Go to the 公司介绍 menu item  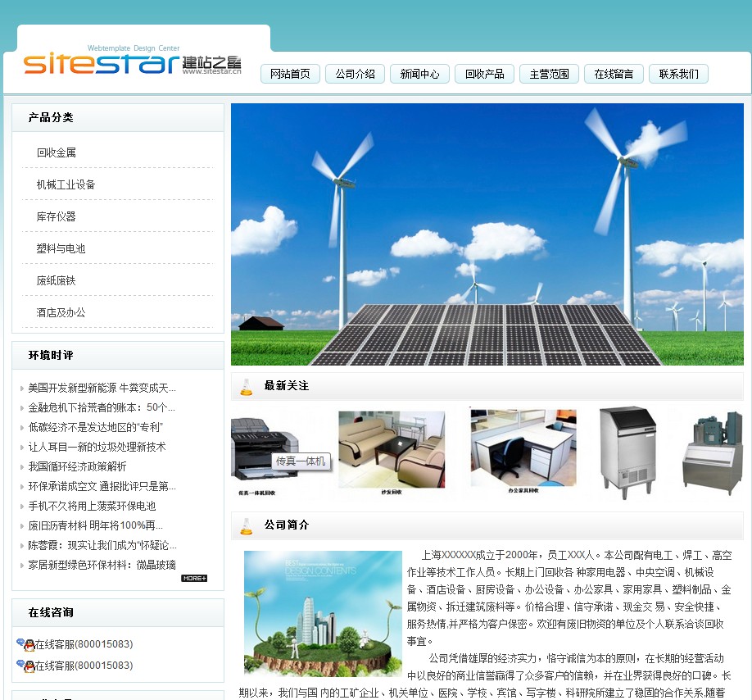click(355, 74)
